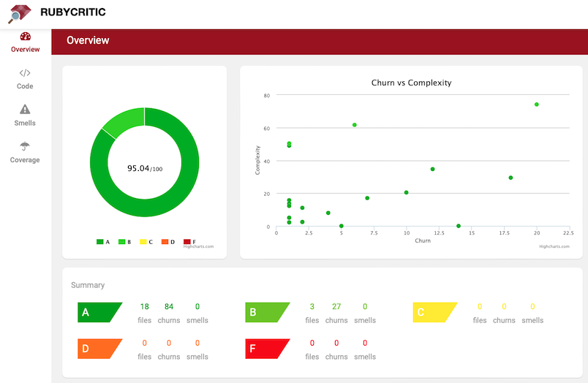Click the red F rating badge

[x=266, y=349]
